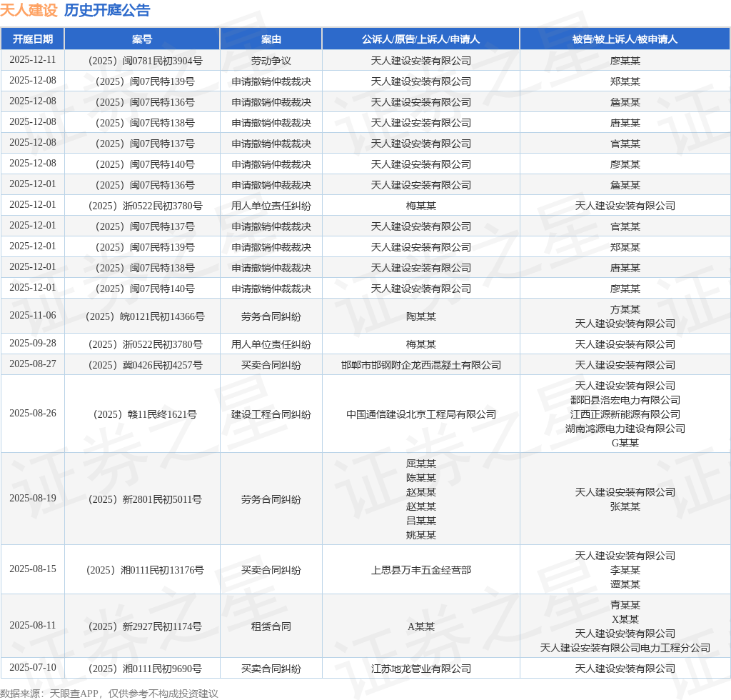Click plaintiff 吕某某

pos(421,521)
